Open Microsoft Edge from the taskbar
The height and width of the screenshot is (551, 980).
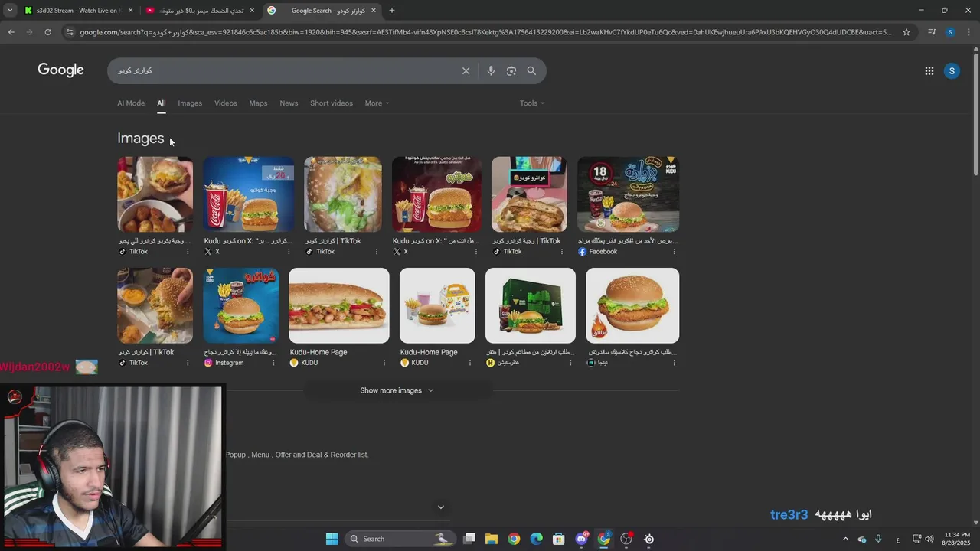[x=537, y=539]
